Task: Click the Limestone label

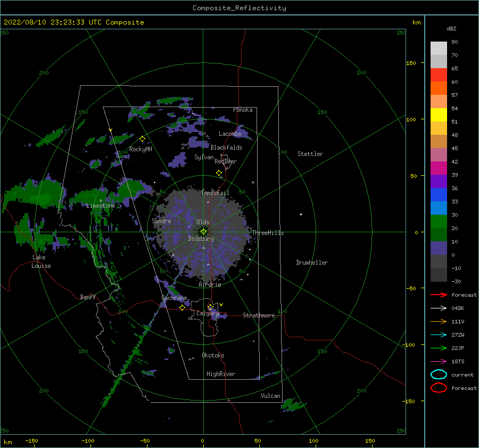Action: click(101, 206)
